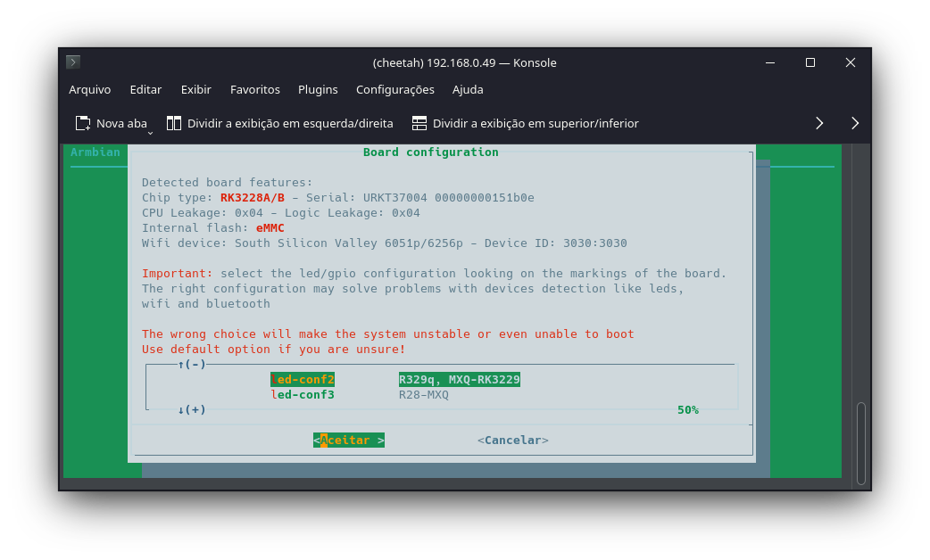
Task: Open the Arquivo menu
Action: [89, 89]
